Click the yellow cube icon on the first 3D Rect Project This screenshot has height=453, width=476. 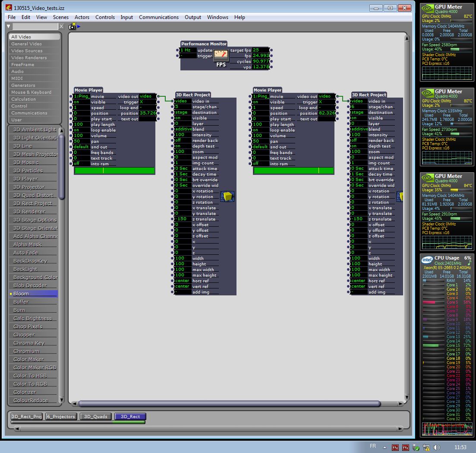(228, 196)
